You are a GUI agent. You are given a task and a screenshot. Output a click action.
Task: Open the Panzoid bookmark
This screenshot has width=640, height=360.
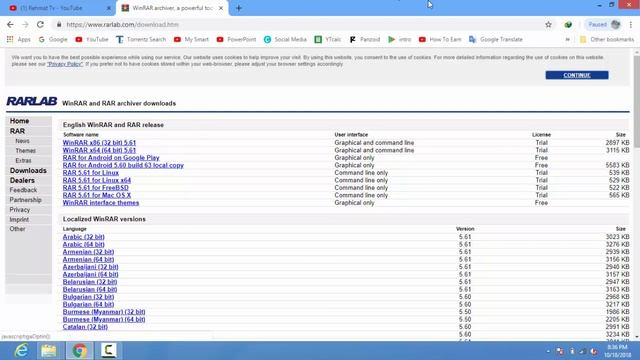(364, 39)
